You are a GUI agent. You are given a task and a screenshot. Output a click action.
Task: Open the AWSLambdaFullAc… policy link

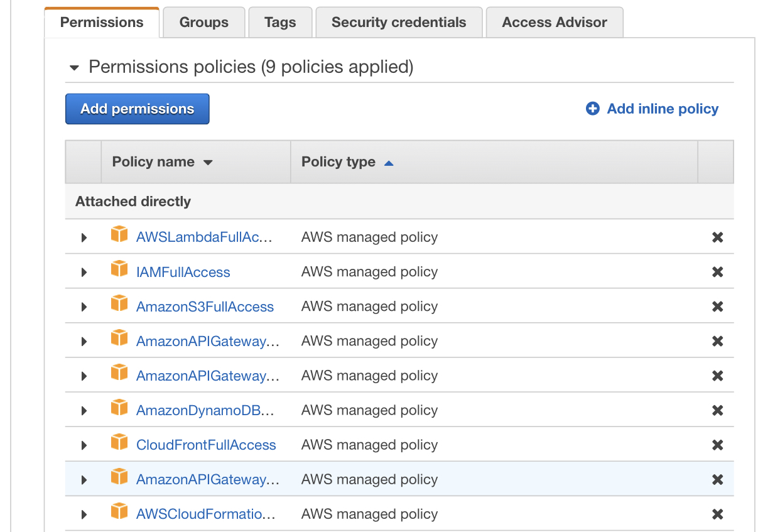[204, 237]
